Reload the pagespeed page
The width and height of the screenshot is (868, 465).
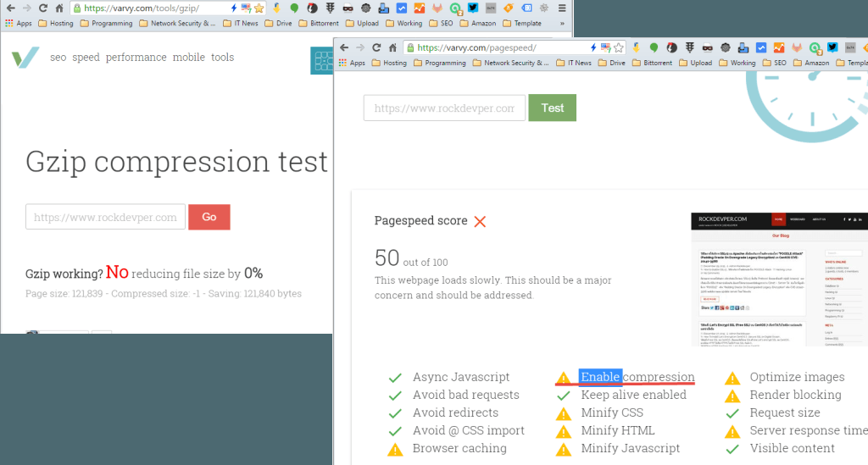[376, 47]
